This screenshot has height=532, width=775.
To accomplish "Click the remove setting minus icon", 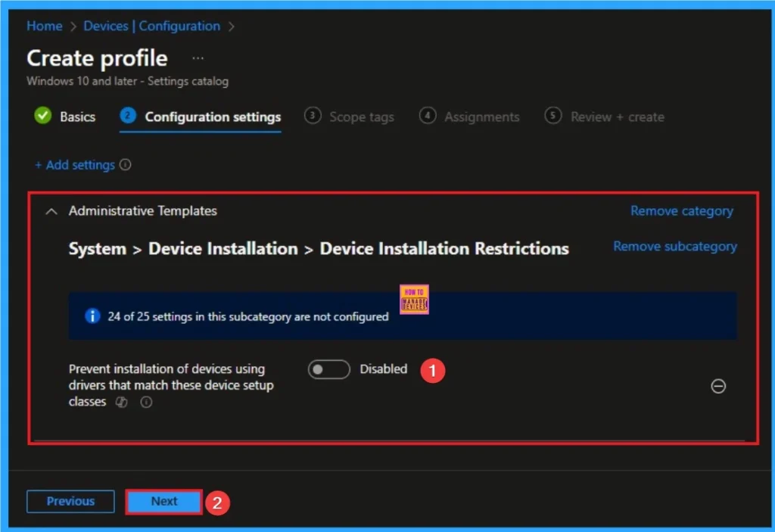I will [x=718, y=387].
